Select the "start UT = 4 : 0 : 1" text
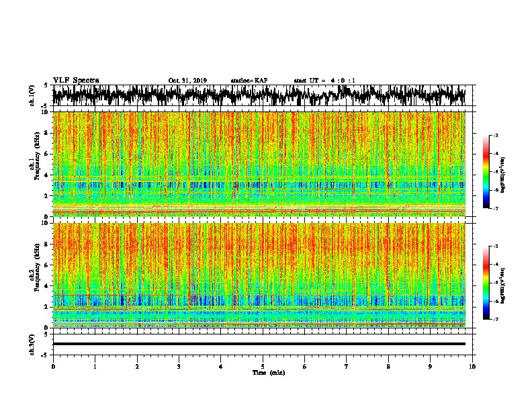 point(324,81)
